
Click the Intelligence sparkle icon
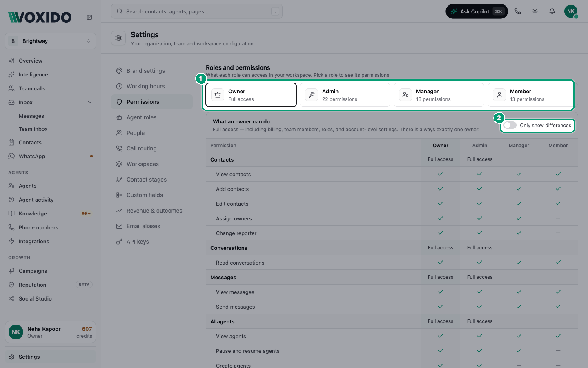(11, 74)
